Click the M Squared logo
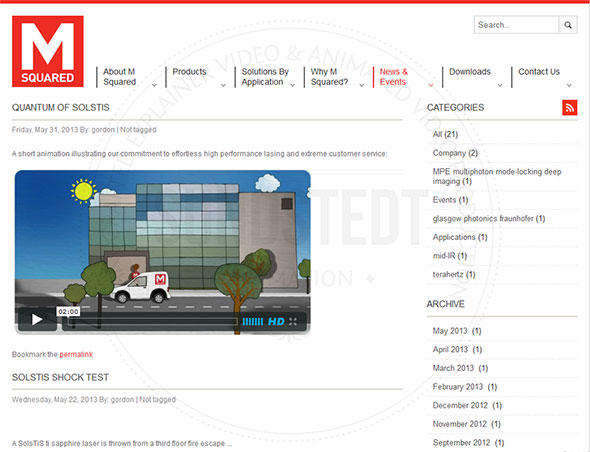Screen dimensions: 590x452 [x=47, y=51]
